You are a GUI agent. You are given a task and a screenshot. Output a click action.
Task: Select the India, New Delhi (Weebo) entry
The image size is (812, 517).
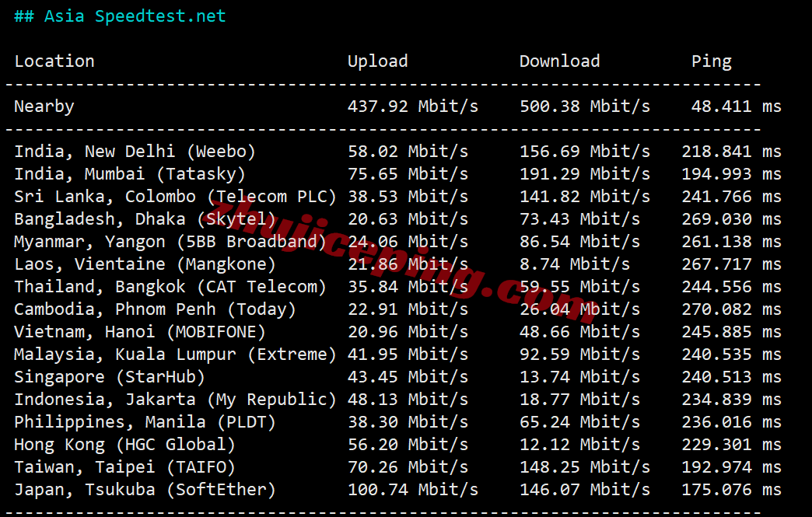click(x=135, y=152)
